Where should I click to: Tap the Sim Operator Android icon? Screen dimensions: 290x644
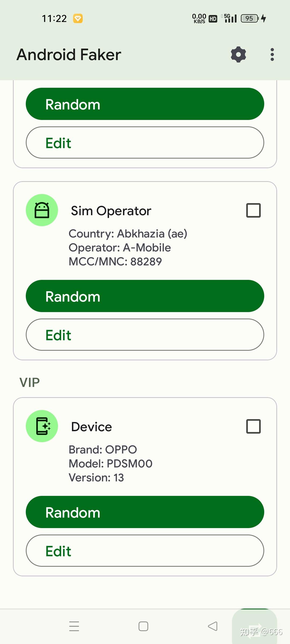pyautogui.click(x=42, y=210)
